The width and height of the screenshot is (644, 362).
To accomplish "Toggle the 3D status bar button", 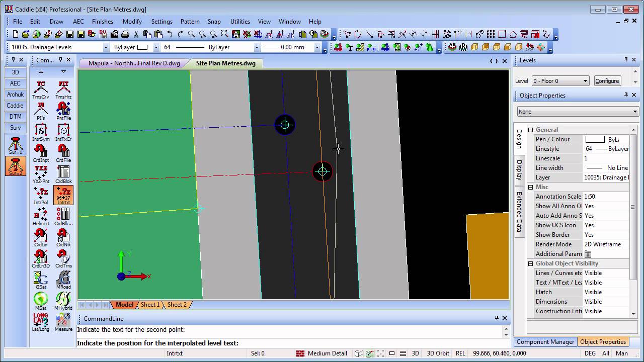I will click(x=415, y=353).
